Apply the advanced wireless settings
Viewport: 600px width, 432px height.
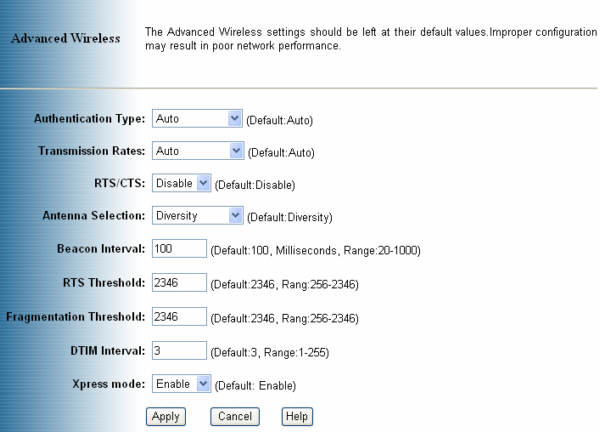166,416
